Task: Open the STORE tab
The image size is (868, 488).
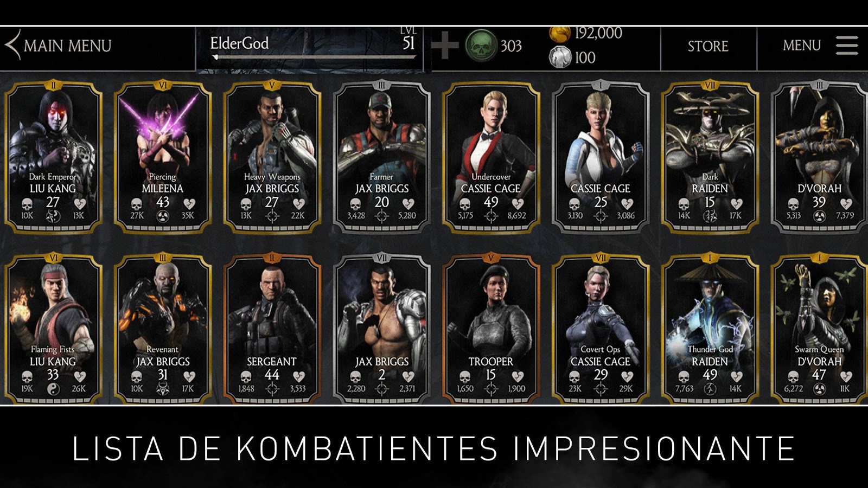Action: click(708, 46)
